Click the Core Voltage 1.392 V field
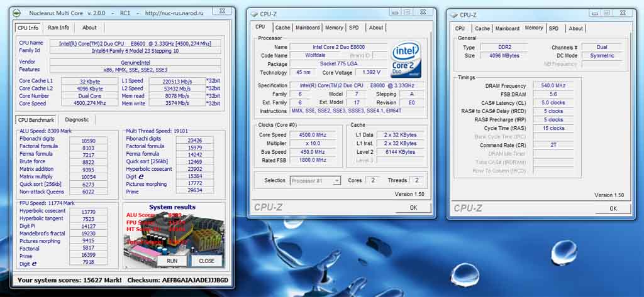Screen dimensions: 644x297 tap(371, 72)
